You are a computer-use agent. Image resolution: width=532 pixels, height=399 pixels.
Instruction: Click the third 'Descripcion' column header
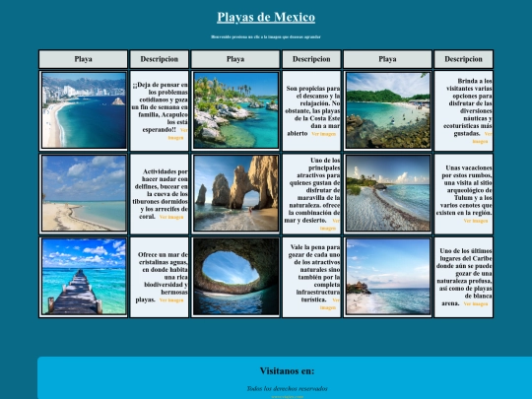[x=463, y=59]
